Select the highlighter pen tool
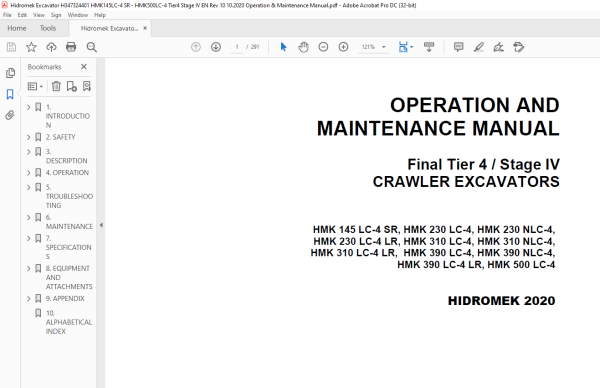 [x=479, y=47]
